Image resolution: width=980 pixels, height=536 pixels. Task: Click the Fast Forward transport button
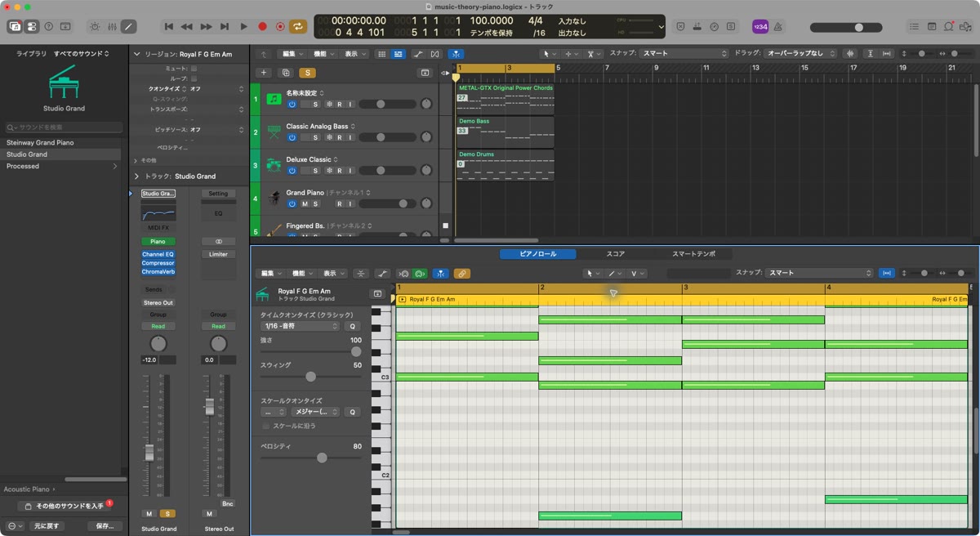tap(206, 26)
